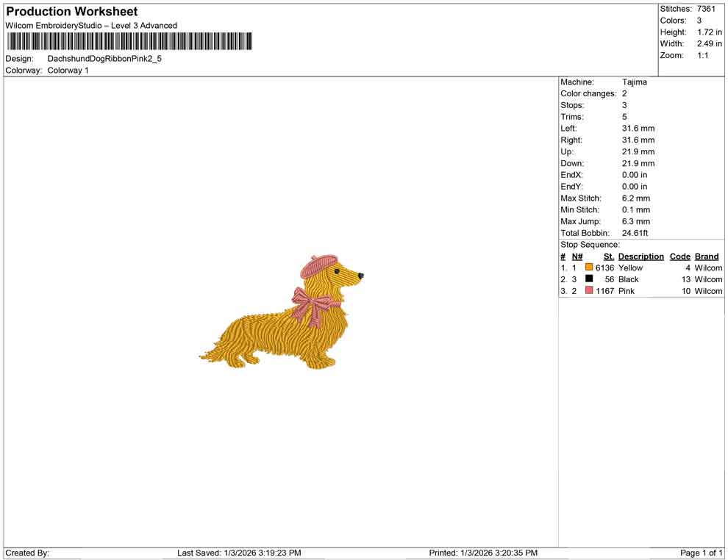This screenshot has width=728, height=560.
Task: Click the black thread color swatch
Action: pos(589,279)
